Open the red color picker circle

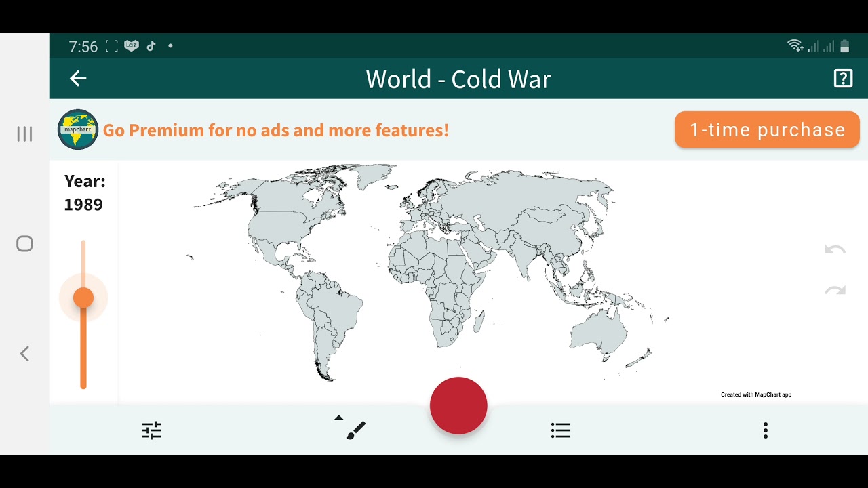pyautogui.click(x=458, y=405)
